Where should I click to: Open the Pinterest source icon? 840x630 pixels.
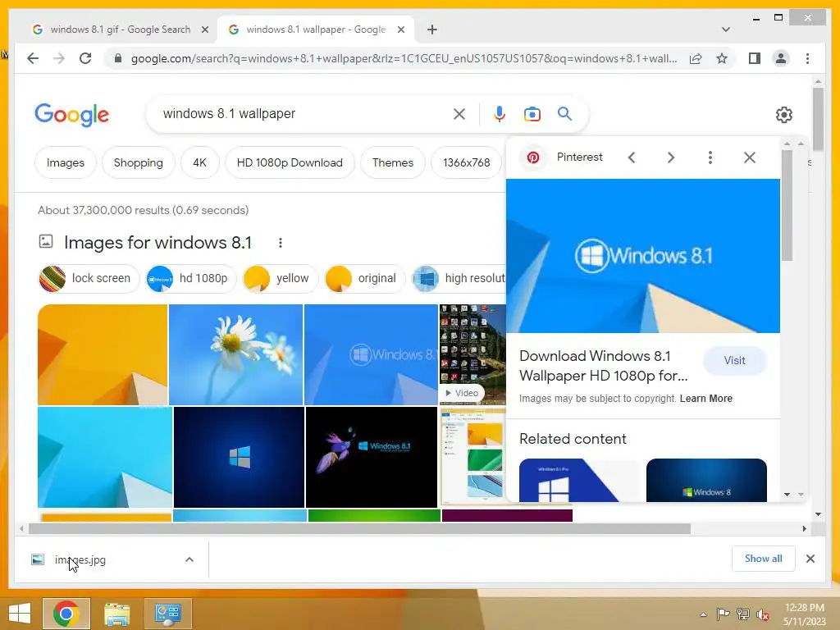coord(533,157)
